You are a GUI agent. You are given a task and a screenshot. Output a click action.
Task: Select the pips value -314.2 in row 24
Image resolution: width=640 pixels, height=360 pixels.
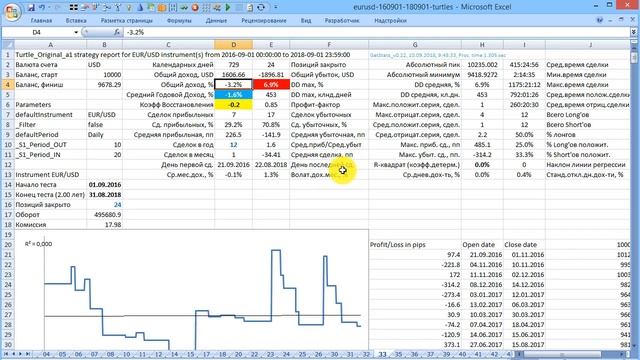point(415,284)
